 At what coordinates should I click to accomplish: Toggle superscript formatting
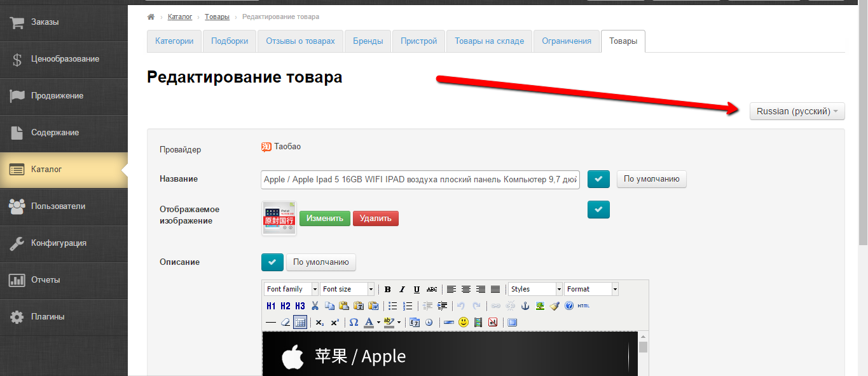334,322
